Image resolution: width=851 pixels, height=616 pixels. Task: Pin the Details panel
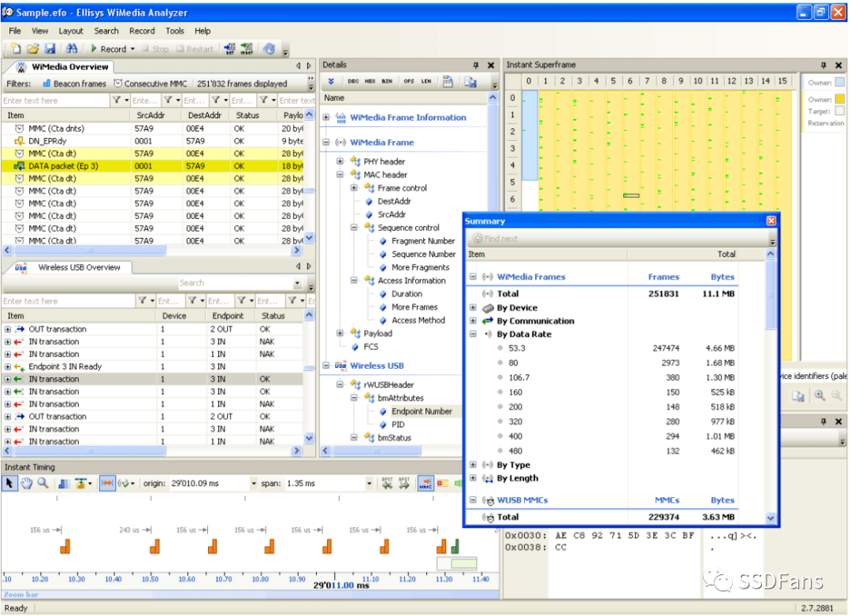tap(476, 65)
